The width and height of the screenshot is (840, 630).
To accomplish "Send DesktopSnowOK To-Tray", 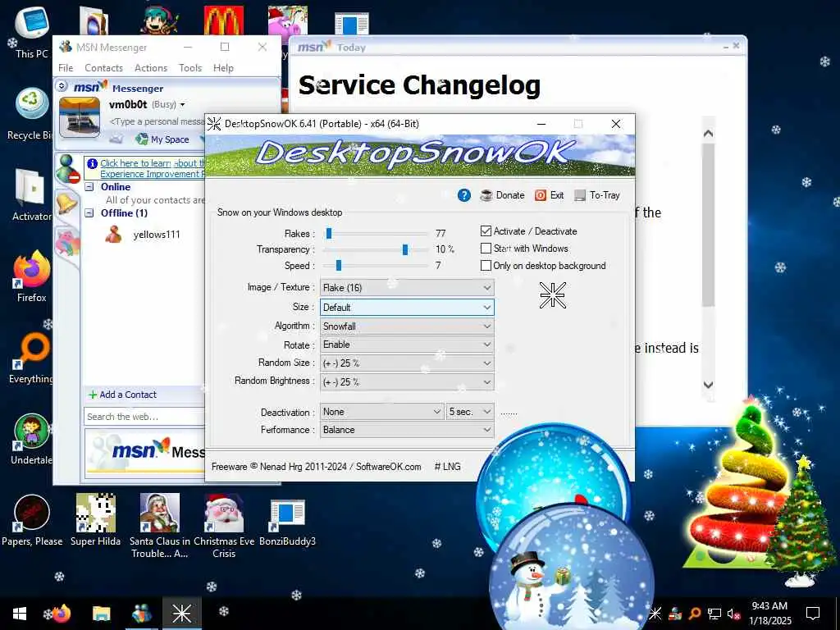I will tap(597, 195).
